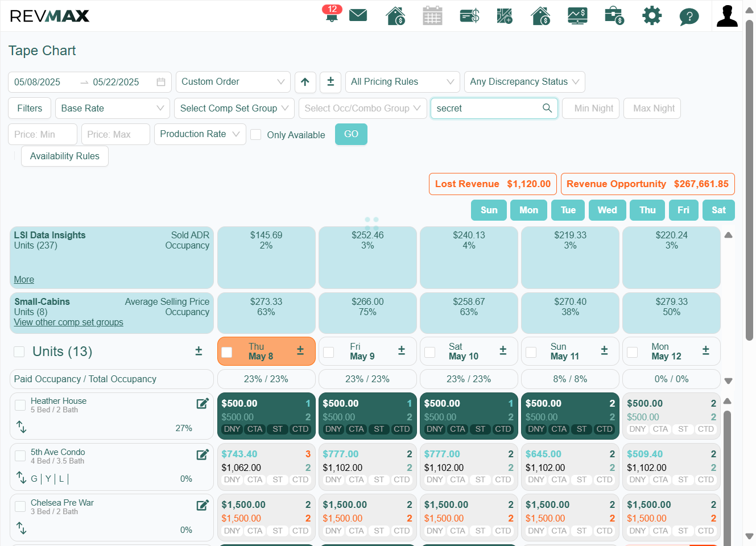
Task: Open help question mark icon
Action: point(689,16)
